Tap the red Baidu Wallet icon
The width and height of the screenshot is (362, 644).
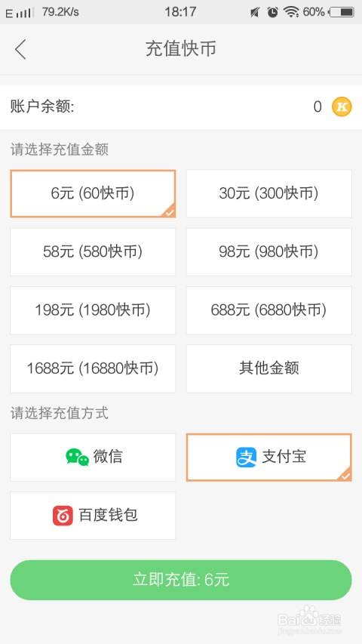(63, 516)
